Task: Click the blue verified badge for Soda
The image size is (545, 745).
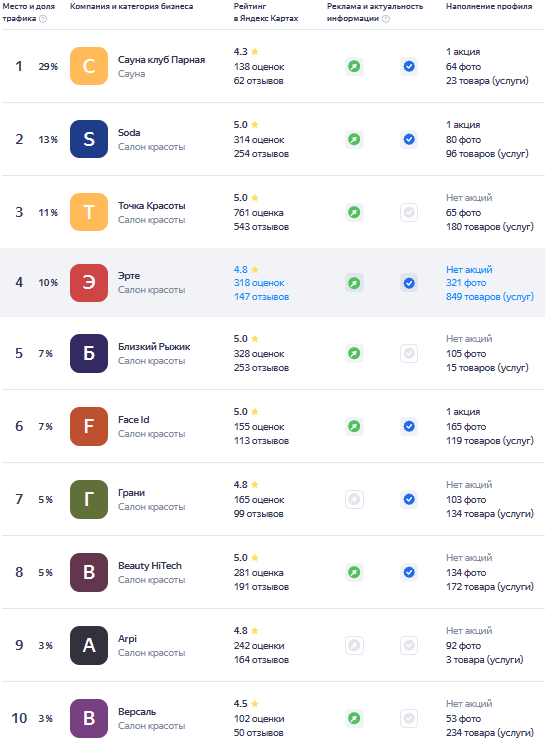Action: 409,139
